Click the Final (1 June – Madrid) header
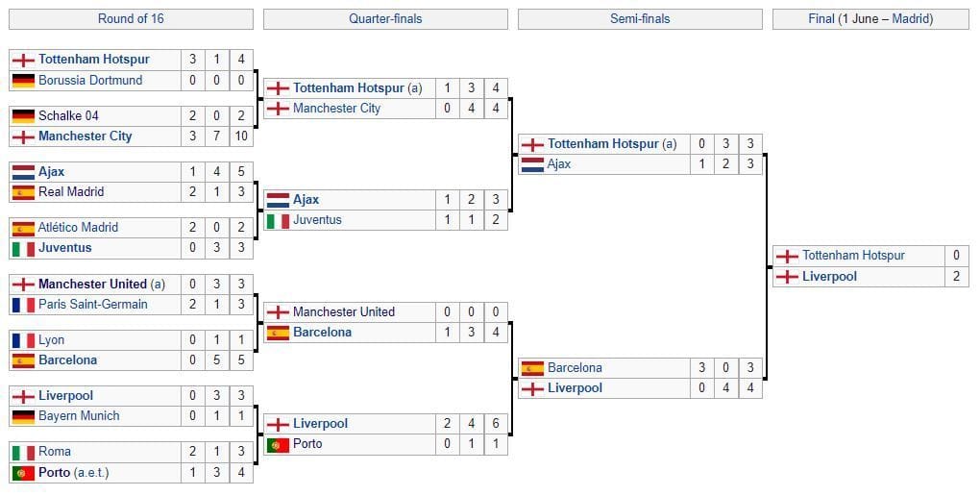 tap(870, 19)
